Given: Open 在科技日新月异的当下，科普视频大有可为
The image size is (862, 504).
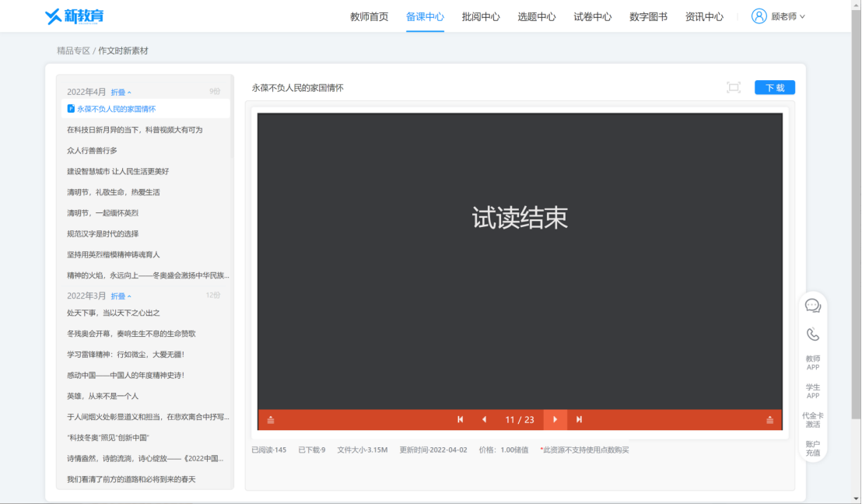Looking at the screenshot, I should pyautogui.click(x=135, y=130).
